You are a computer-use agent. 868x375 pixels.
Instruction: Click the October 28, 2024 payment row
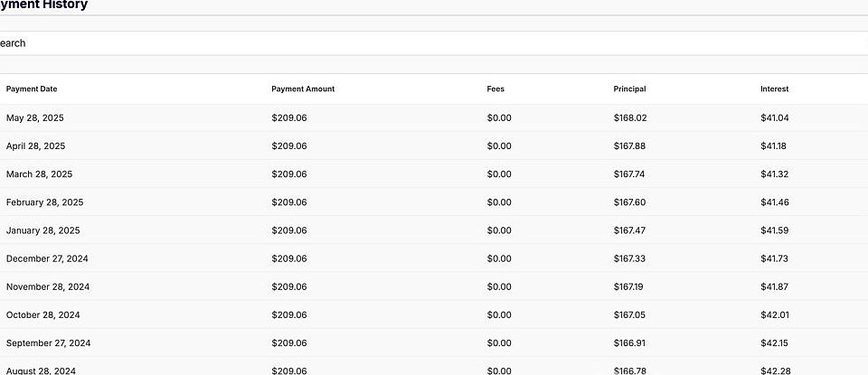pyautogui.click(x=43, y=314)
